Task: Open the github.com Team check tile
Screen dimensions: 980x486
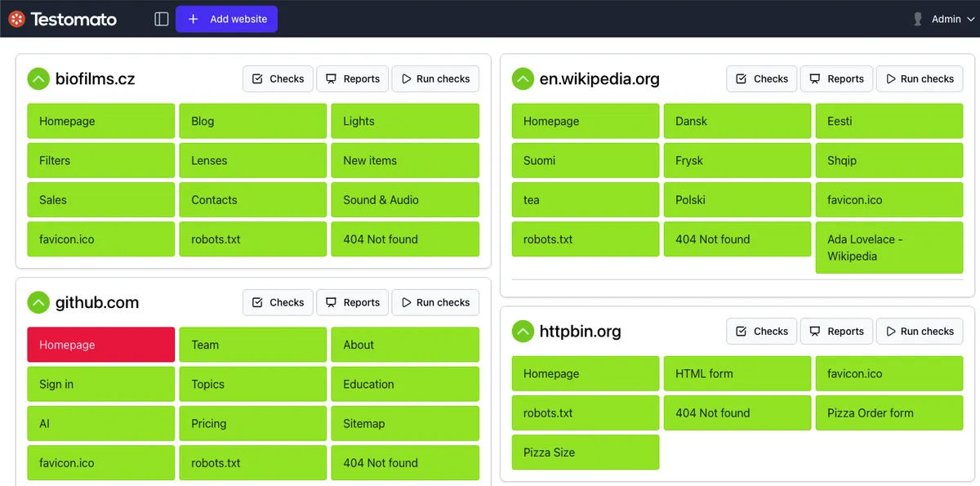Action: pos(253,345)
